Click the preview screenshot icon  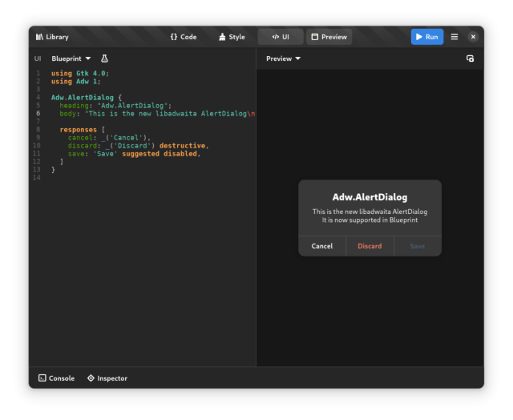coord(470,59)
